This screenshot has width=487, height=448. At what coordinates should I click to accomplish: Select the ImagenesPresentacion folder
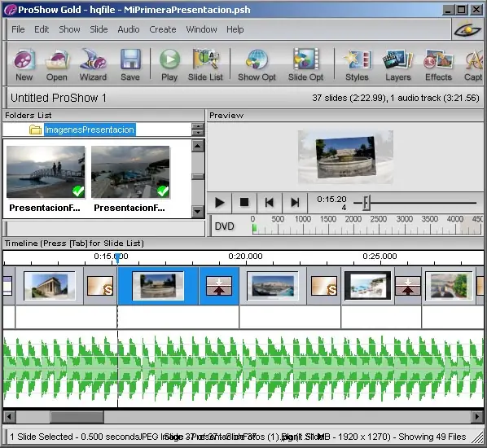90,130
